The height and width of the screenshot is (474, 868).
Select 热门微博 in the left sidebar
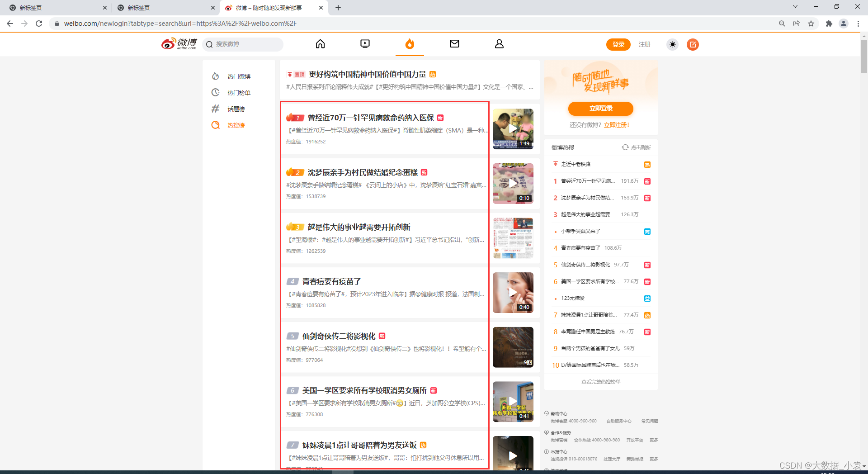[239, 76]
